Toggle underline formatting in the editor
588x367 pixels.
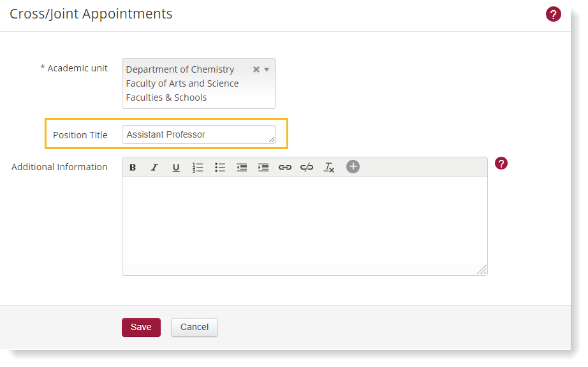[176, 168]
